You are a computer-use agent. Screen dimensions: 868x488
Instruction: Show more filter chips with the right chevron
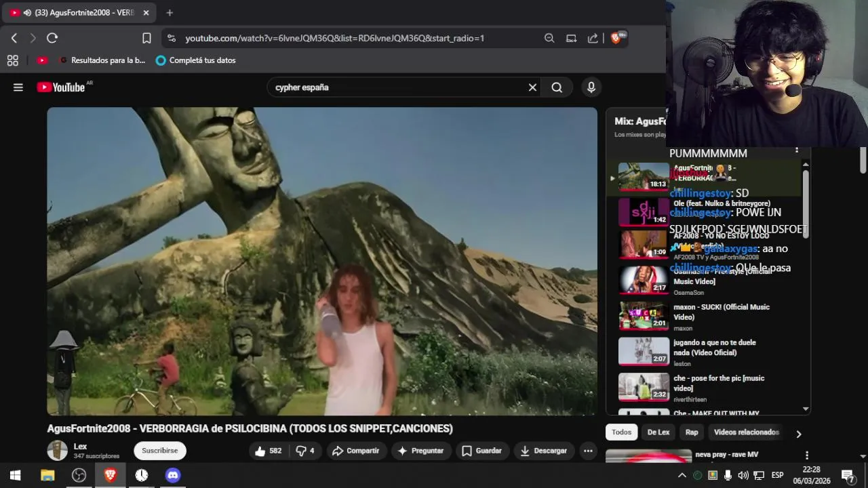click(798, 434)
